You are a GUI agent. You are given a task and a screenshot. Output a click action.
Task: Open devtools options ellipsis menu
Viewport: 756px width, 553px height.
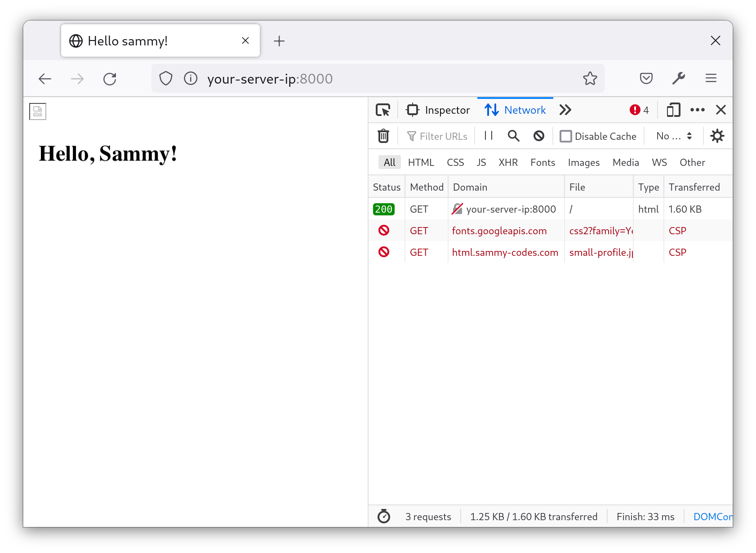tap(698, 110)
